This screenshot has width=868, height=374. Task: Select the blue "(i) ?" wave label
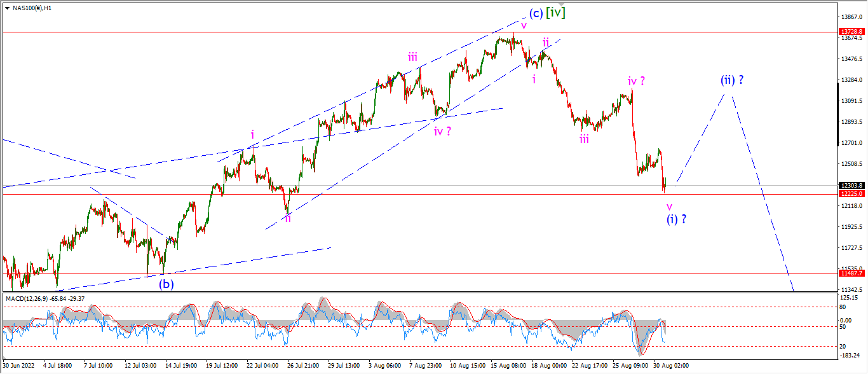coord(676,219)
